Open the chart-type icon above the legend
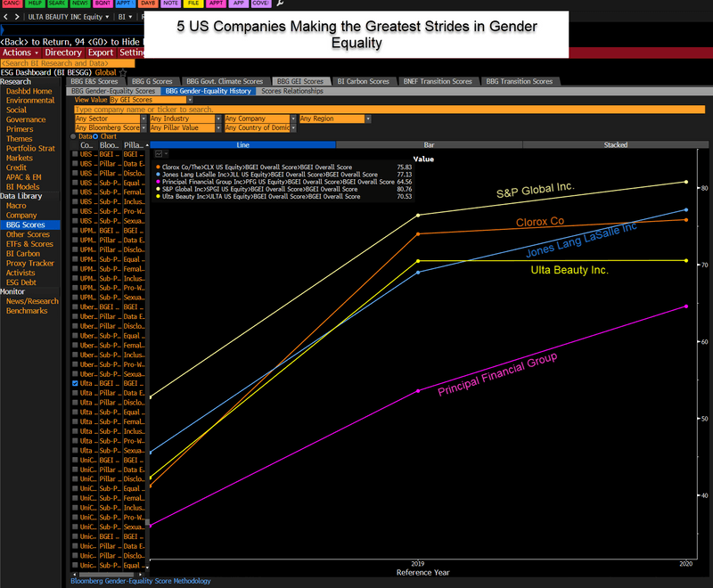Viewport: 713px width, 588px height. (159, 154)
